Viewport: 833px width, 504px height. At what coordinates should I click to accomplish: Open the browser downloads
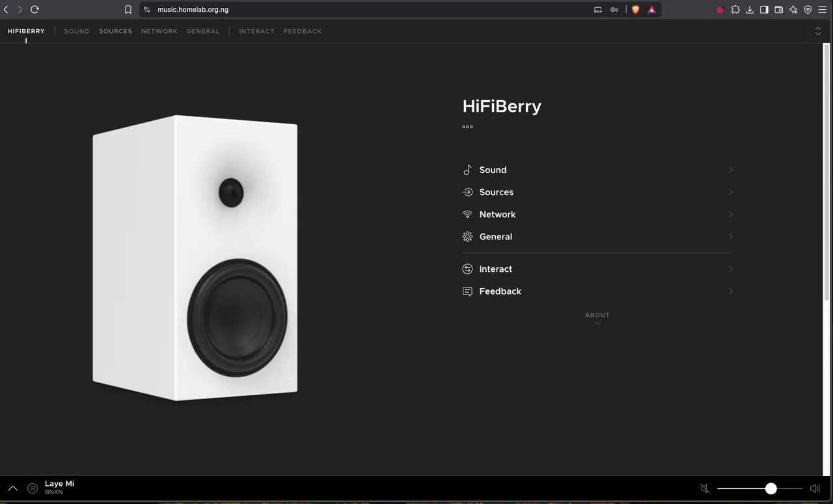tap(750, 10)
